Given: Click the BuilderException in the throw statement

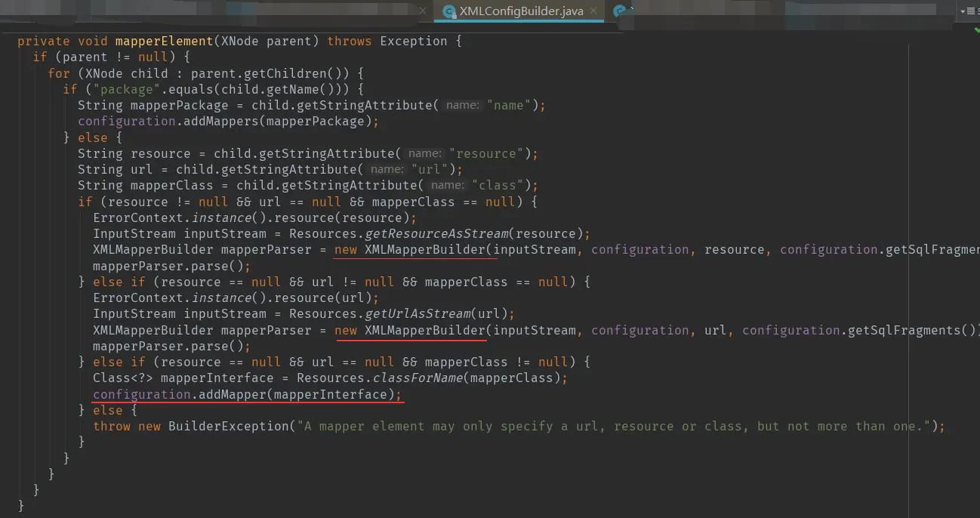Looking at the screenshot, I should point(233,425).
